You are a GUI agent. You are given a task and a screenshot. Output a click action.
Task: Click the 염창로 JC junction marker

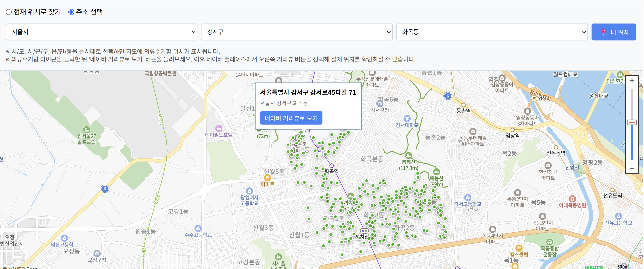534,98
